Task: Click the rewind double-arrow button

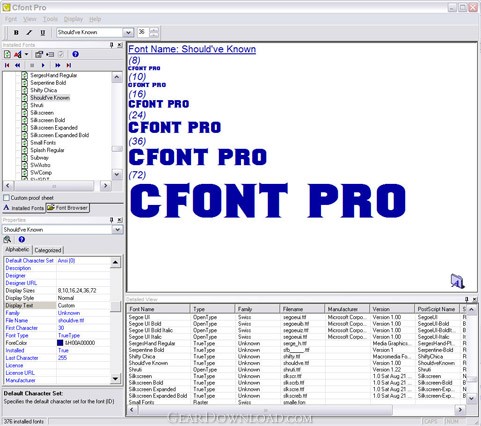Action: pos(18,65)
